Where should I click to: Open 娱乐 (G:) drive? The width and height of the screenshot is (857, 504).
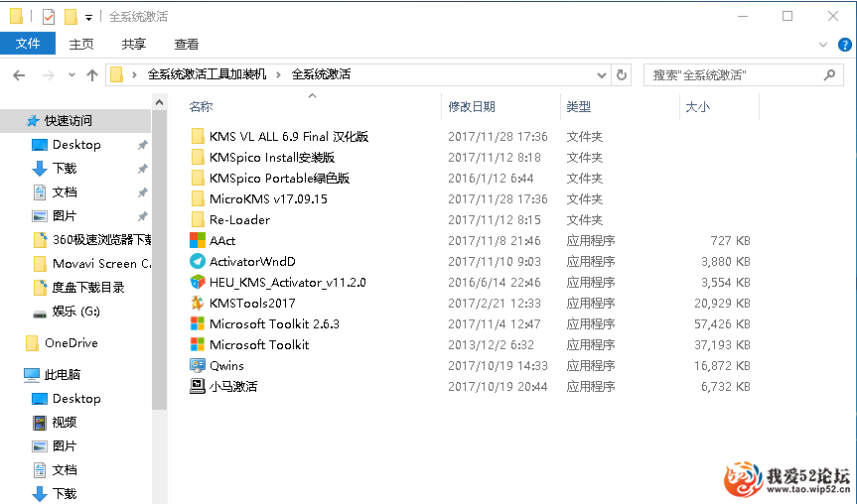76,312
